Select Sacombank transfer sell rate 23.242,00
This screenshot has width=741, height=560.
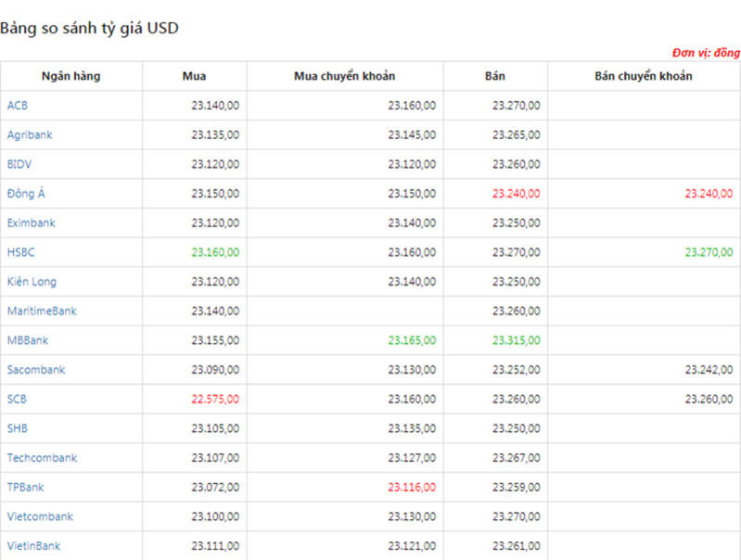point(709,370)
